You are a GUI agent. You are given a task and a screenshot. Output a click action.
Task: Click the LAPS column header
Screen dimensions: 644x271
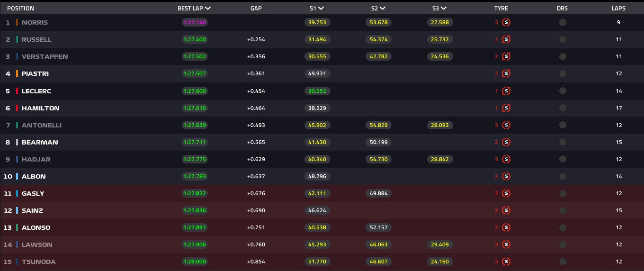point(618,9)
